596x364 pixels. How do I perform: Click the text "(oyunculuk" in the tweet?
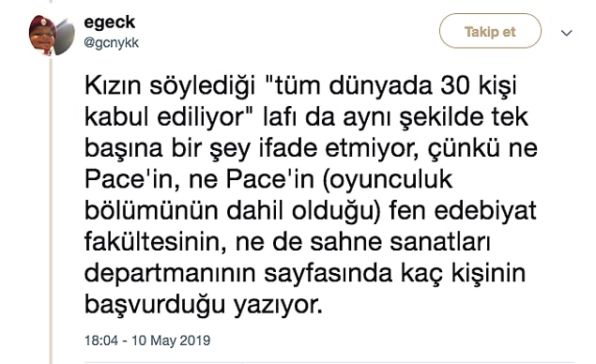[388, 180]
